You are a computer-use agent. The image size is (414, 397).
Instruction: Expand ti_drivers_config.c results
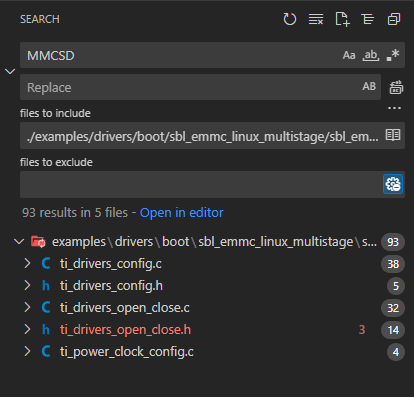point(27,264)
